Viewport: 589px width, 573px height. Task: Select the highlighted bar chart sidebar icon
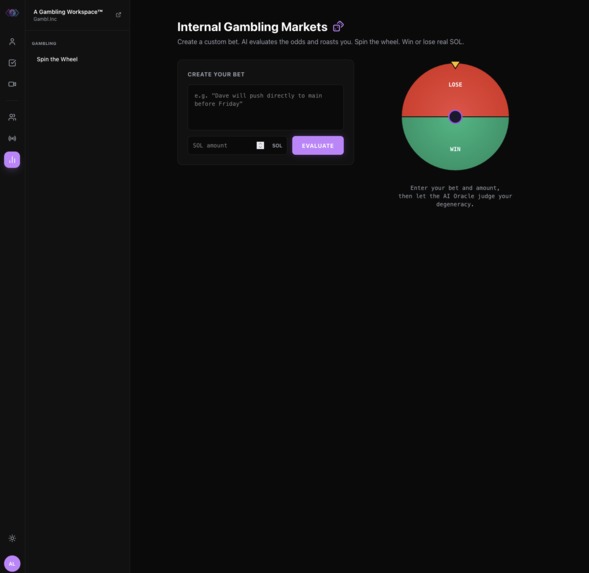[x=12, y=160]
